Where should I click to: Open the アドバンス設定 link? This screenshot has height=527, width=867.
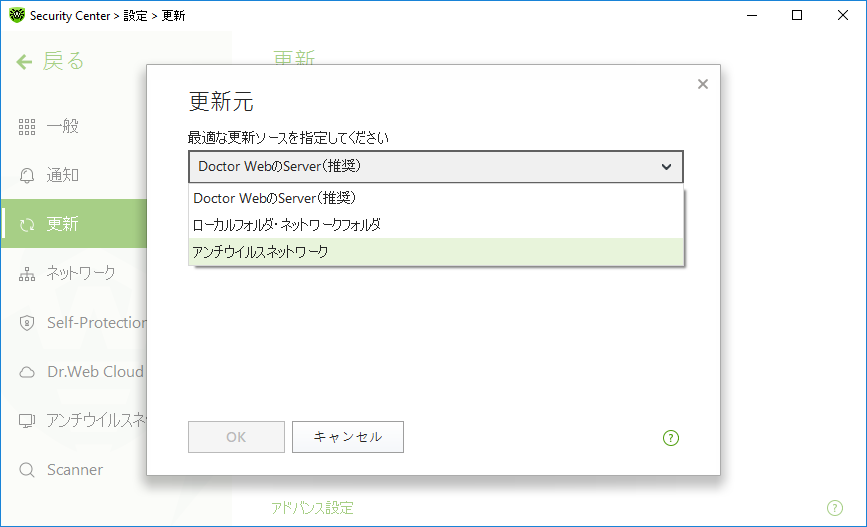tap(312, 508)
